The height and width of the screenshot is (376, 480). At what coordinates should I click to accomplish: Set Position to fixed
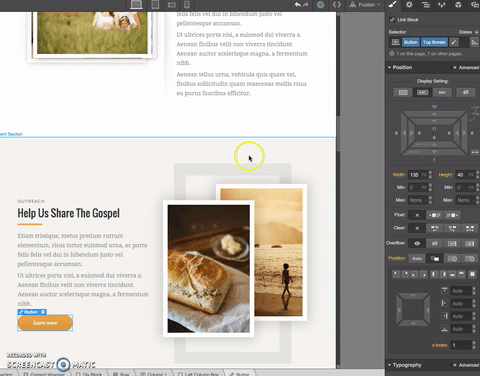470,258
